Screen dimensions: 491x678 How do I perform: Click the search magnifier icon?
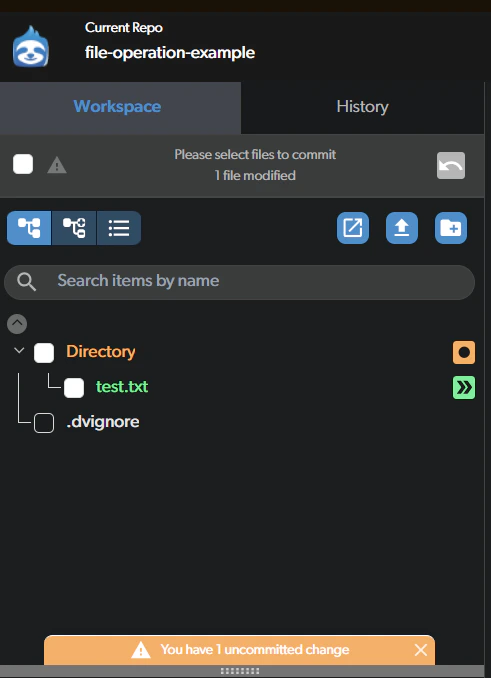pos(26,282)
